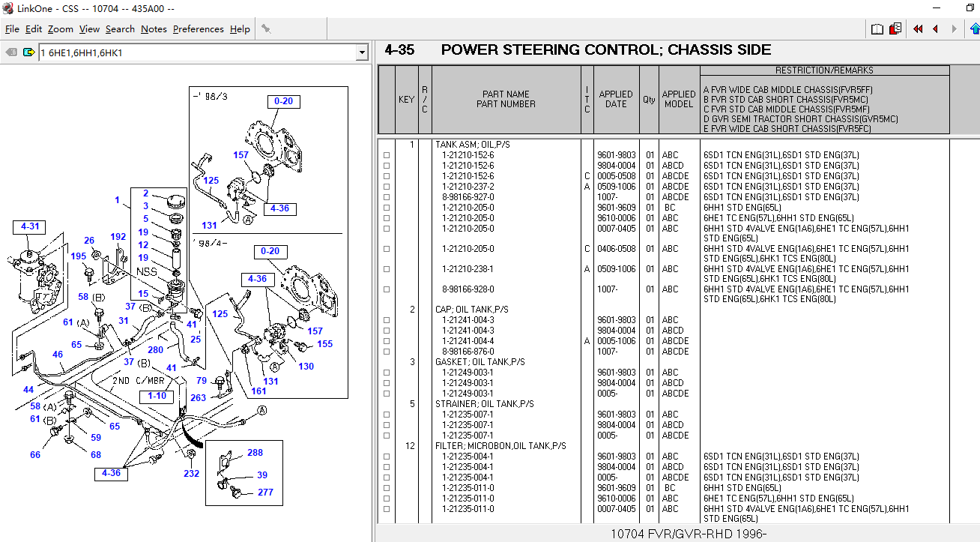980x542 pixels.
Task: Click callout number 26 in diagram
Action: (89, 241)
